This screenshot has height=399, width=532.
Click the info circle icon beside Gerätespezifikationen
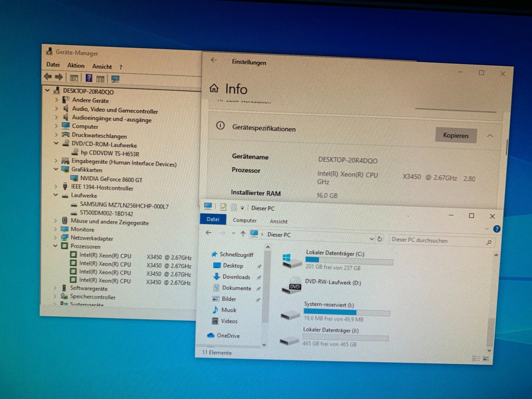point(220,126)
